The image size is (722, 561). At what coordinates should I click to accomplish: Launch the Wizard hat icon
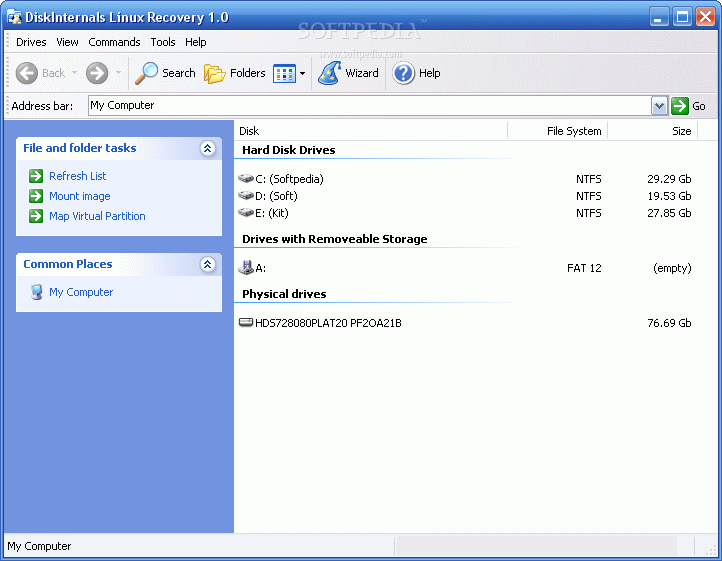[330, 73]
